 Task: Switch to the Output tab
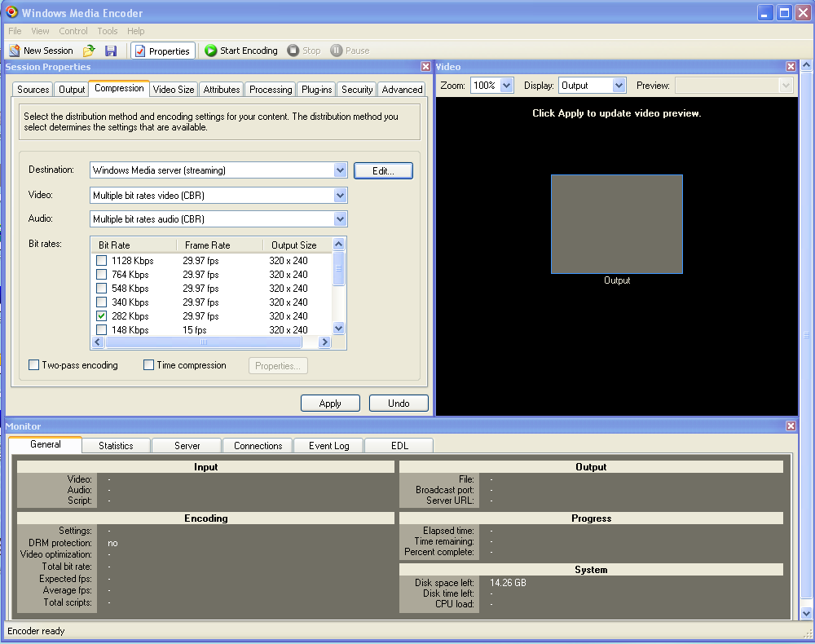72,90
